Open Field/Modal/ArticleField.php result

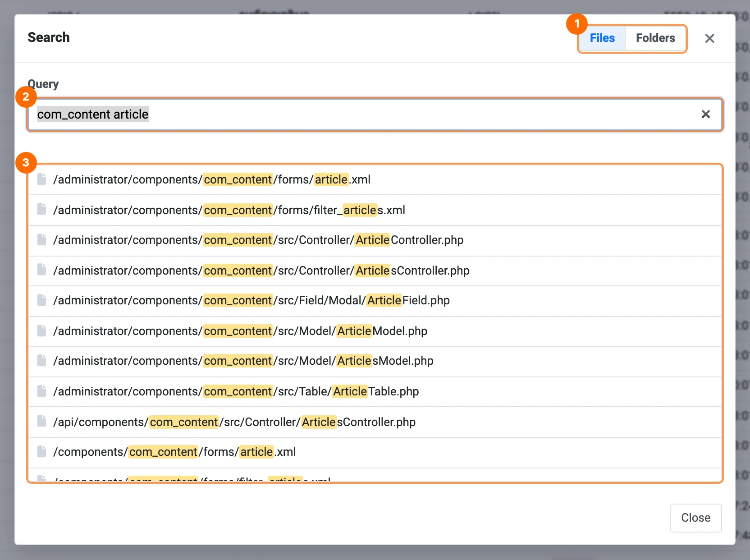pos(375,301)
